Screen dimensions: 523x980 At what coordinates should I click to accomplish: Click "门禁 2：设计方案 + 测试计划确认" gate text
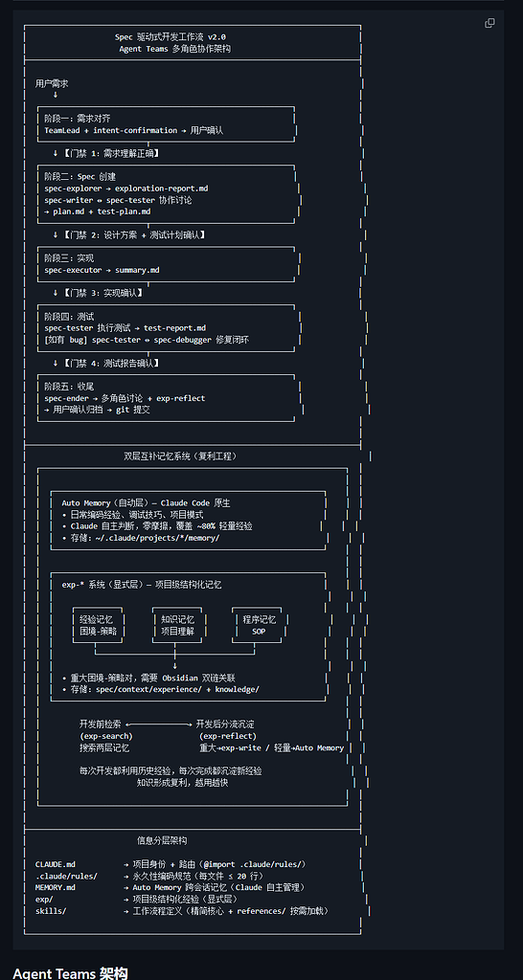point(135,235)
